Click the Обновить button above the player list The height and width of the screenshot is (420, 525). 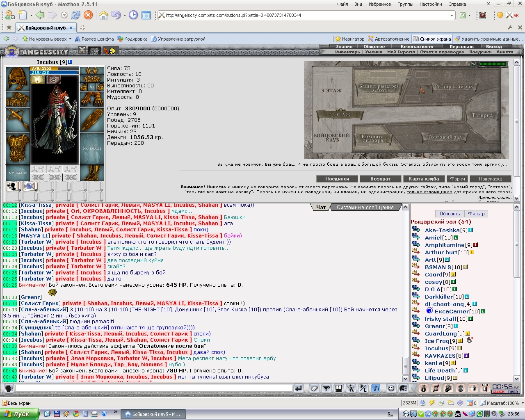pos(450,214)
